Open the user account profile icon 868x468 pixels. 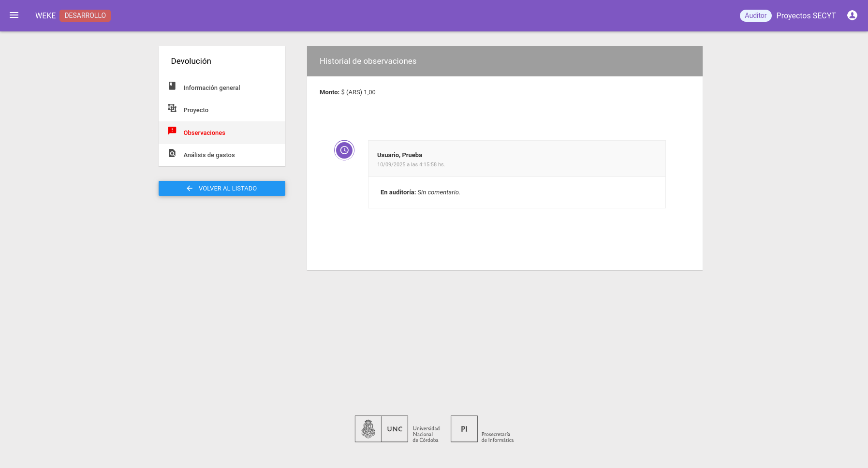852,15
